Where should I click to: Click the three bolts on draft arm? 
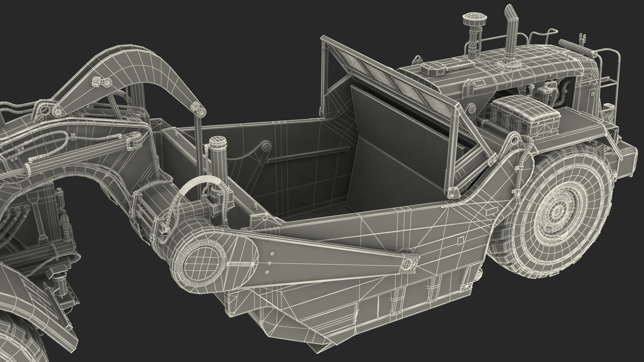pyautogui.click(x=269, y=262)
